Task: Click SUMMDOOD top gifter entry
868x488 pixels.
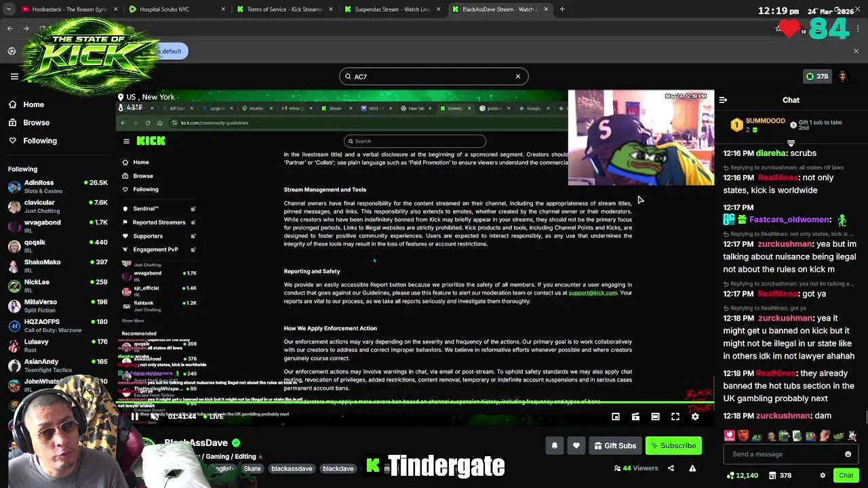Action: pyautogui.click(x=758, y=125)
